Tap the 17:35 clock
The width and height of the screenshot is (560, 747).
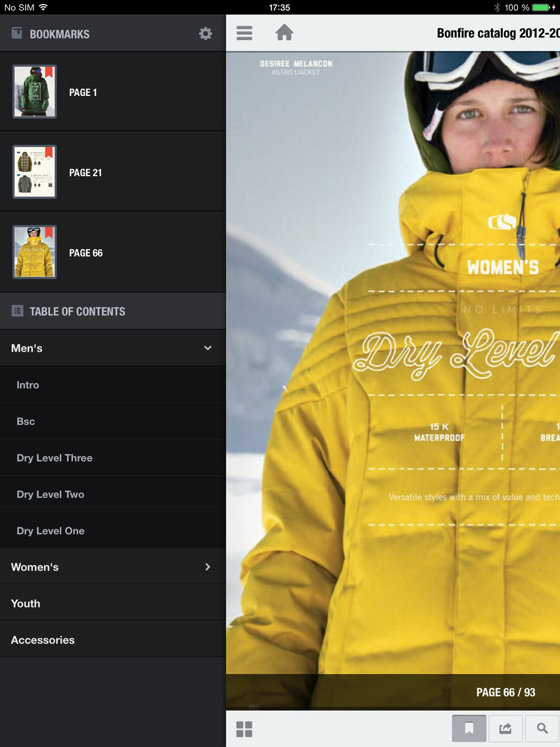click(x=279, y=8)
